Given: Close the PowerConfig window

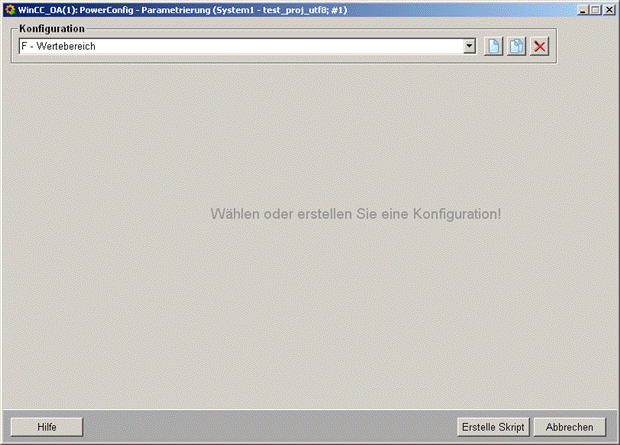Looking at the screenshot, I should pos(609,10).
